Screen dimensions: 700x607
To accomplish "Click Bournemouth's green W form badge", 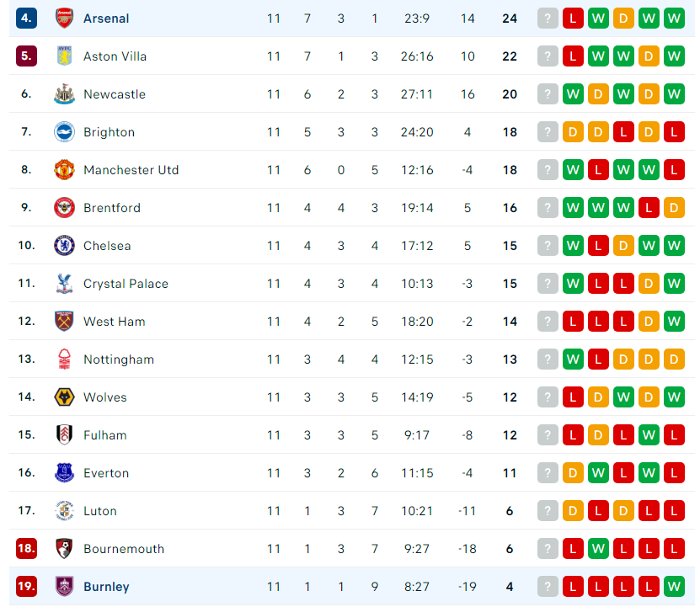I will point(598,549).
